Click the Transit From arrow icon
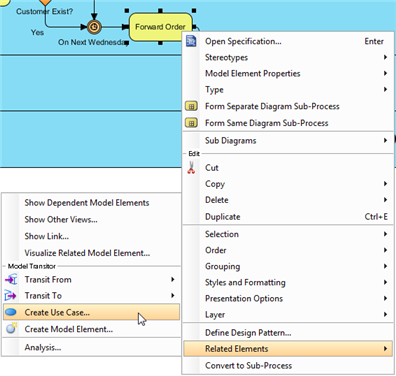 pyautogui.click(x=11, y=279)
